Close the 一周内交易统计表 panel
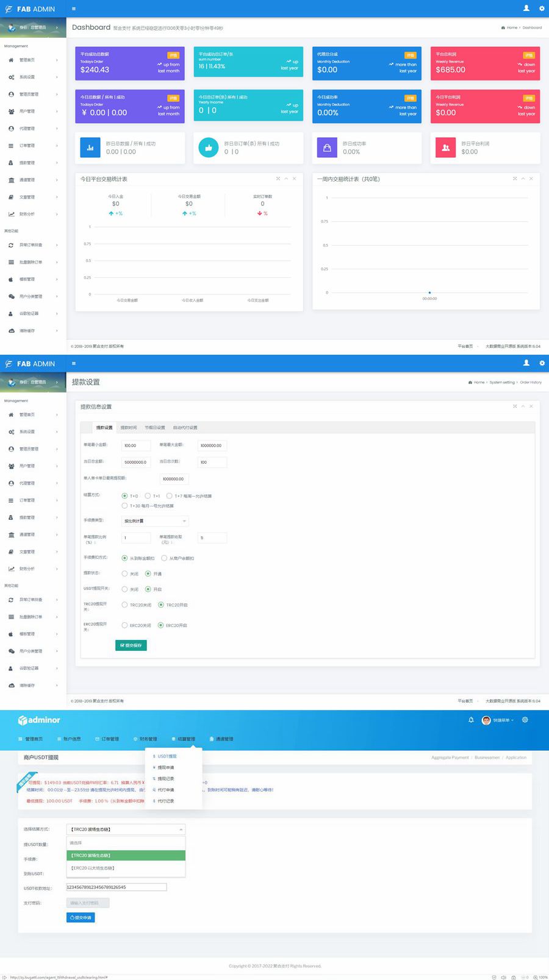This screenshot has width=549, height=980. pyautogui.click(x=531, y=179)
